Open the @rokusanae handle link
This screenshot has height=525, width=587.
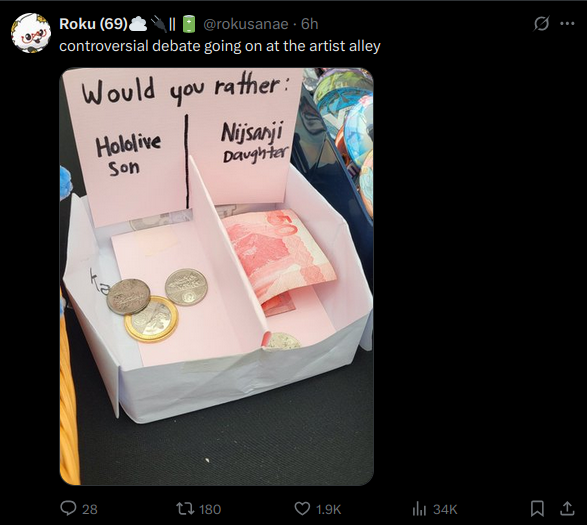coord(246,24)
